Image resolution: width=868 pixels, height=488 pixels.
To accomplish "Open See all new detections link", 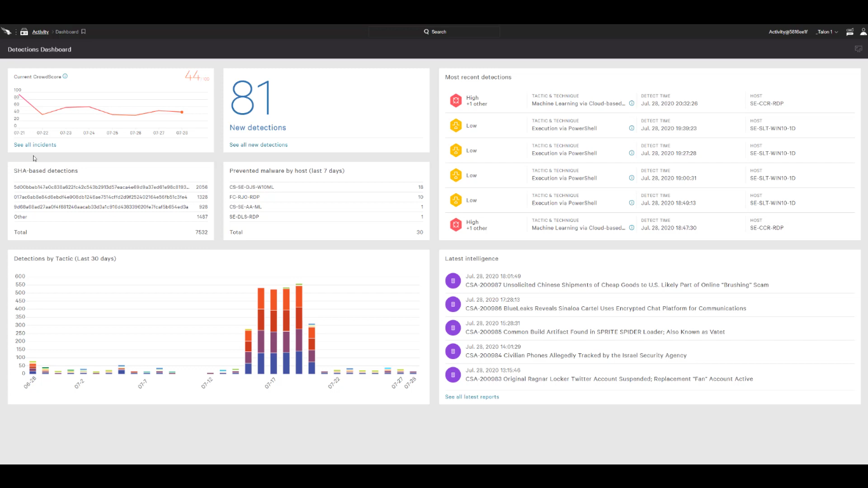I will click(259, 145).
